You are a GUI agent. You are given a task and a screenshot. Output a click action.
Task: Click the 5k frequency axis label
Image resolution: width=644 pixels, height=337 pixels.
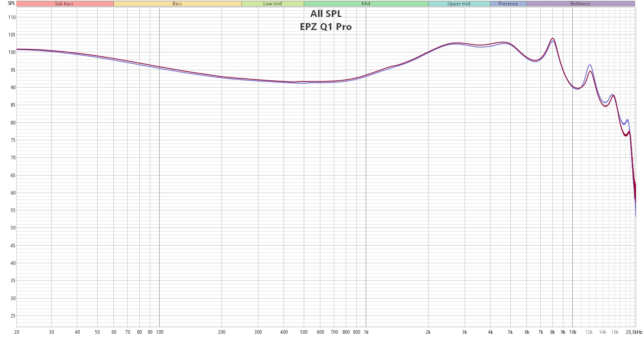click(510, 332)
